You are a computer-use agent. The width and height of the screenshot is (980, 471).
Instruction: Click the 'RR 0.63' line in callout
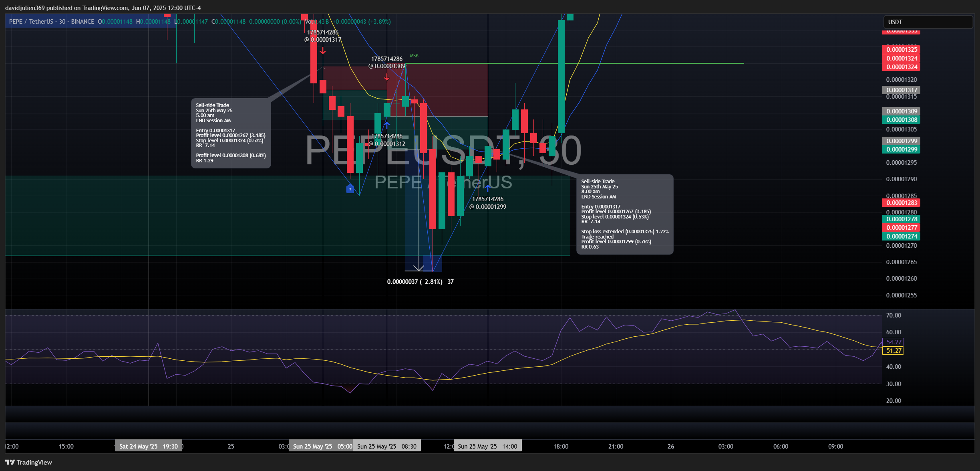pos(590,247)
